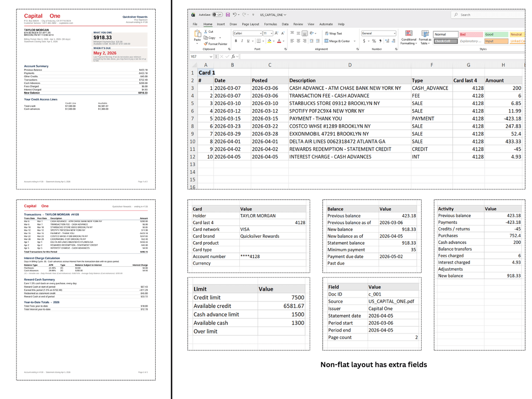
Task: Click the Decrease Indent icon
Action: 312,41
